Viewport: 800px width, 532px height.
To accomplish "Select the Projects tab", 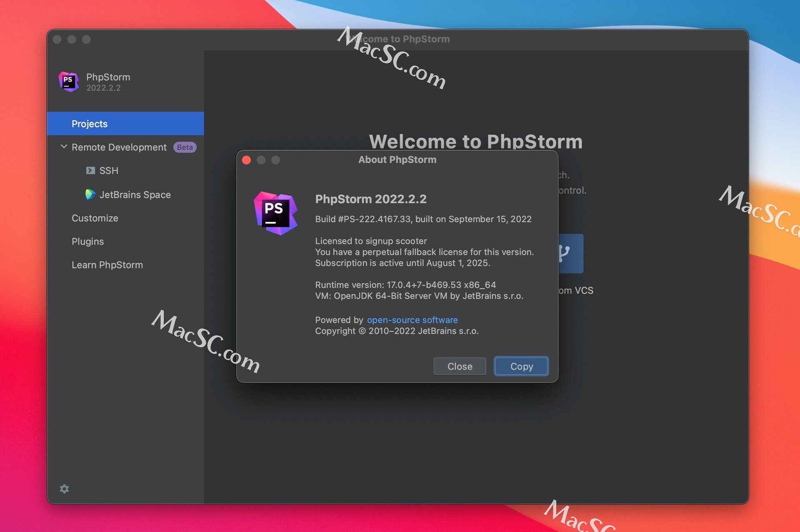I will pos(125,124).
